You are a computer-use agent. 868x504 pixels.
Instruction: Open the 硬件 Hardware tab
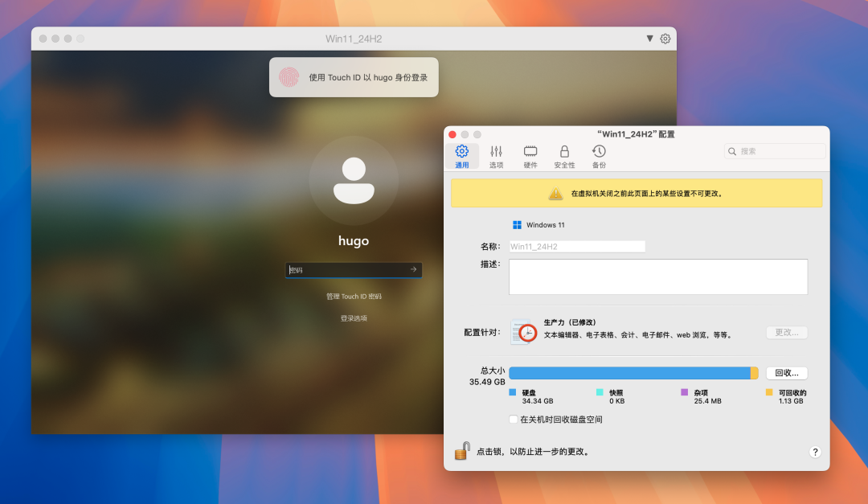coord(530,156)
